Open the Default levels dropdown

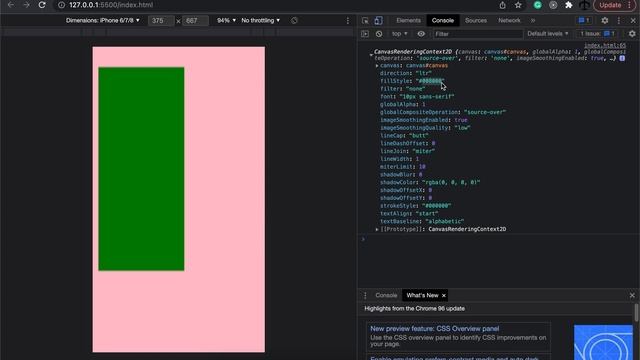[x=548, y=34]
